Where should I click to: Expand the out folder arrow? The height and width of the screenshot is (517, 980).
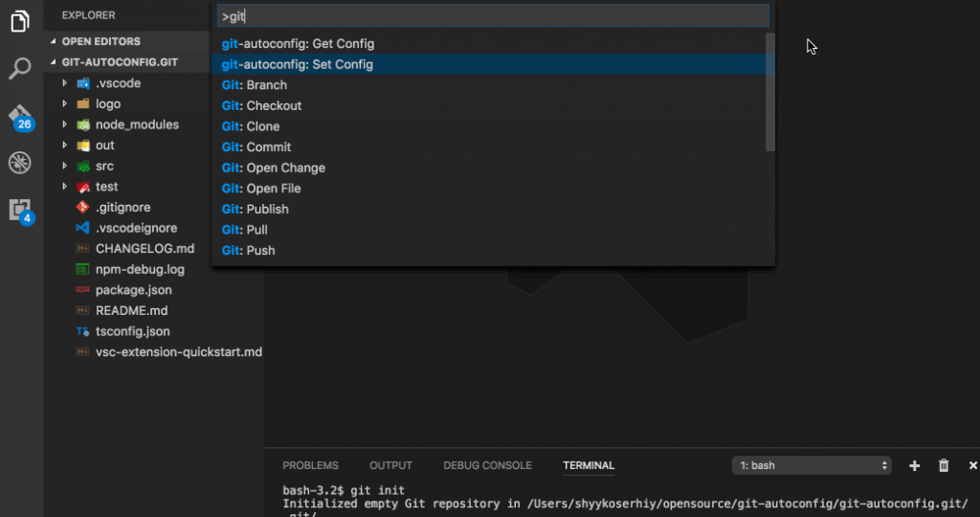[x=64, y=145]
